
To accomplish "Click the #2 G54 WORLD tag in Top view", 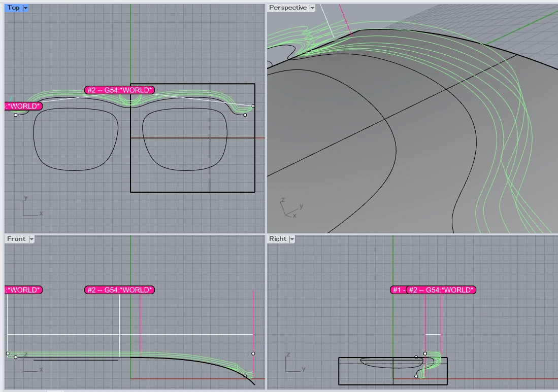I will (x=120, y=90).
